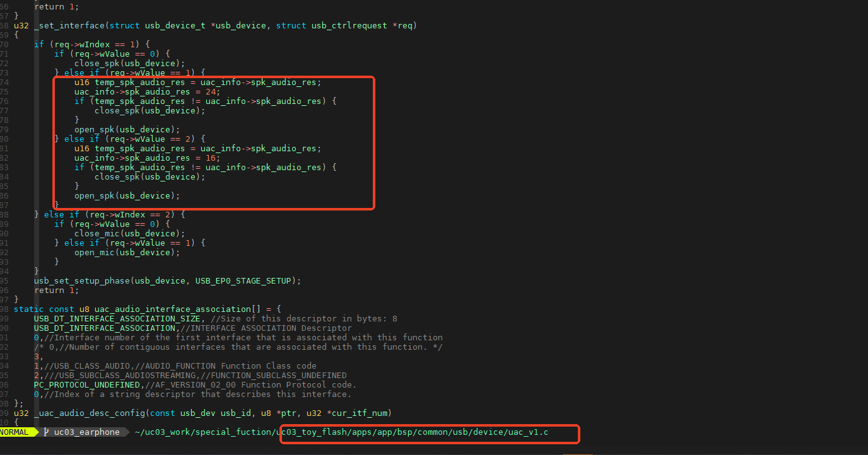Click the uac_v1.c file name in statusline

point(527,432)
